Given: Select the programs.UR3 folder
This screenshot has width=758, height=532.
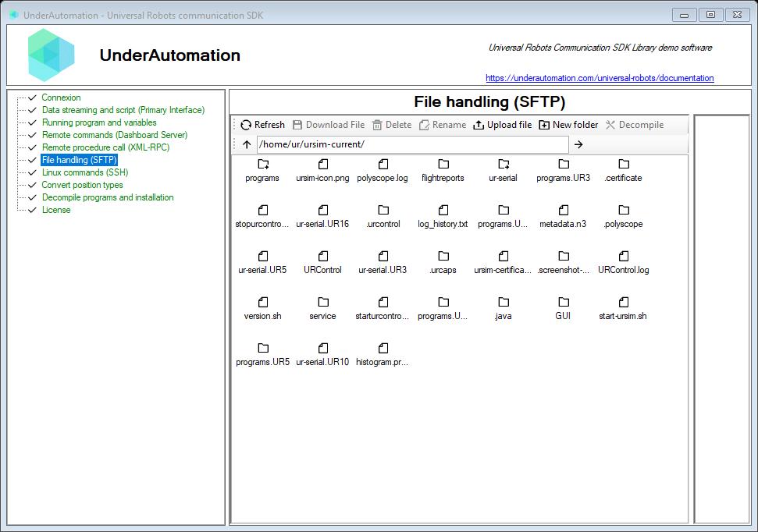Looking at the screenshot, I should 563,171.
